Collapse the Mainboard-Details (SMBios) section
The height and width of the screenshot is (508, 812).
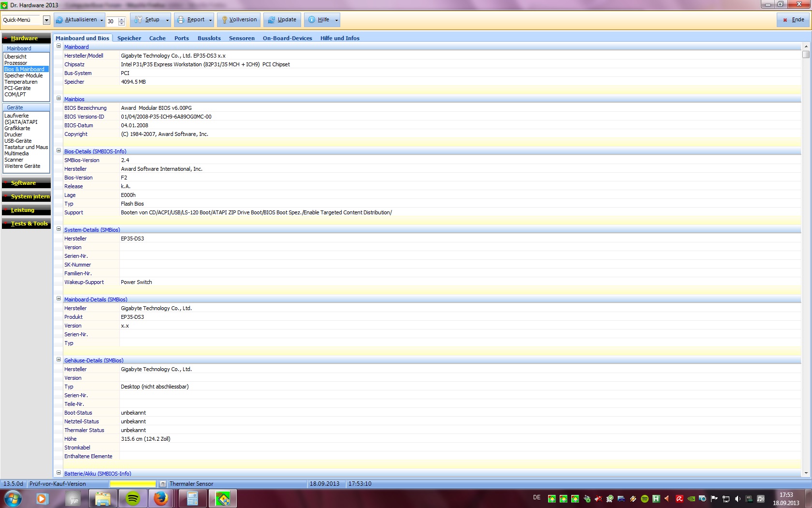coord(58,299)
